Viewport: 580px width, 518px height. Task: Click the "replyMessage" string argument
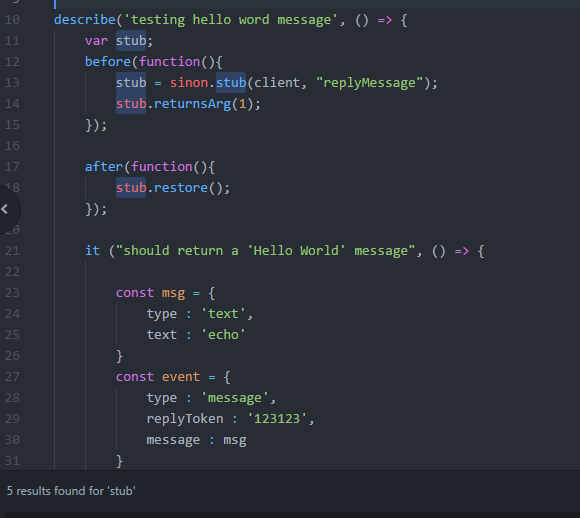point(369,83)
